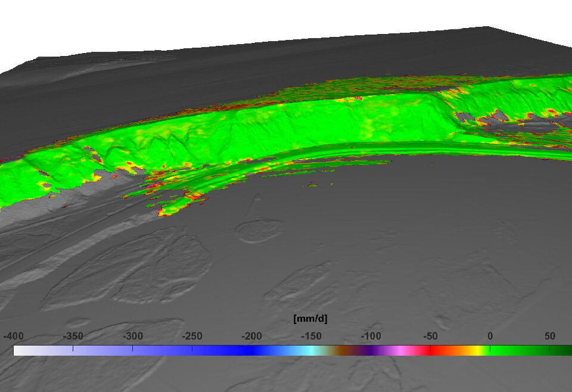Click the -250 scale label
Screen dimensions: 572x392
(x=192, y=336)
